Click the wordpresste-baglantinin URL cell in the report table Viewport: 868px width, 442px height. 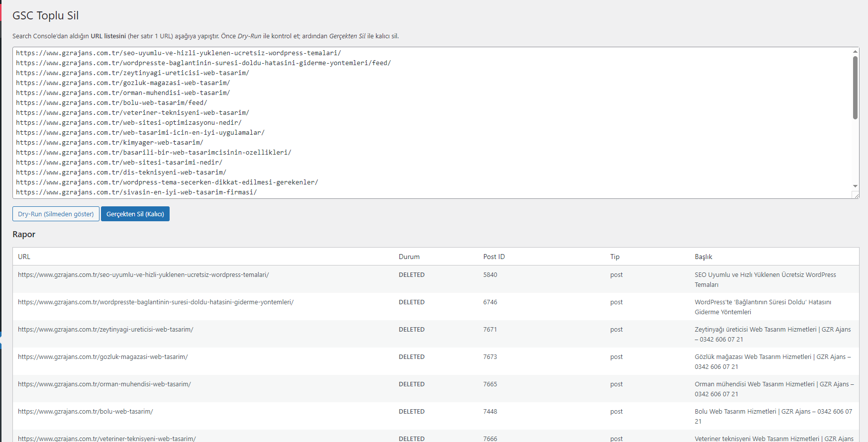click(156, 302)
